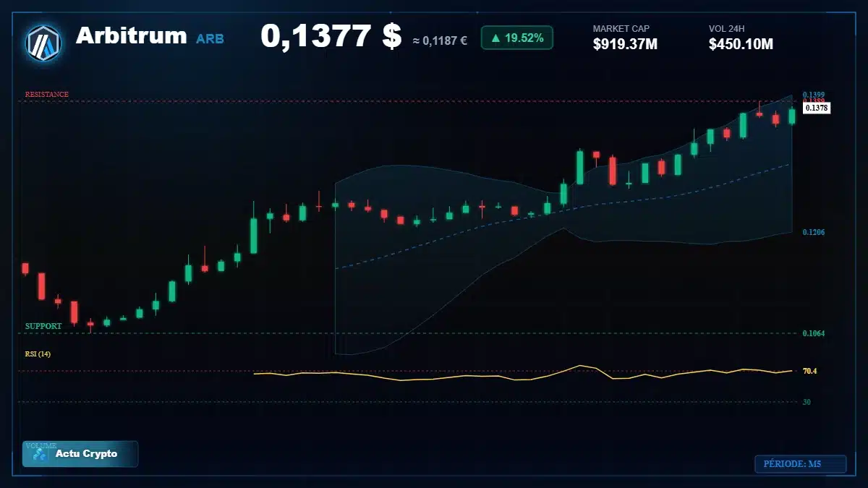Click the Arbitrum coin logo
868x488 pixels.
[43, 43]
